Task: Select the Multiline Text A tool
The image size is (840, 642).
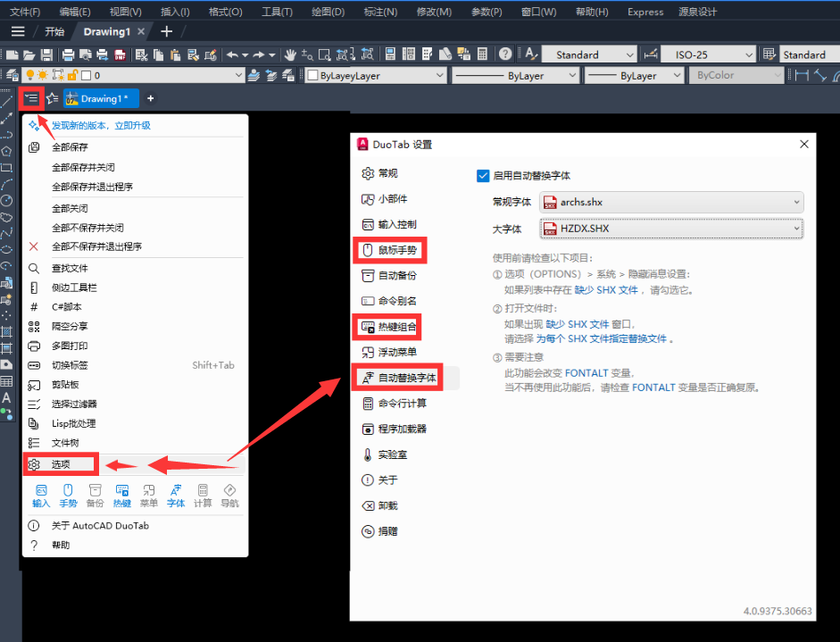Action: coord(6,397)
